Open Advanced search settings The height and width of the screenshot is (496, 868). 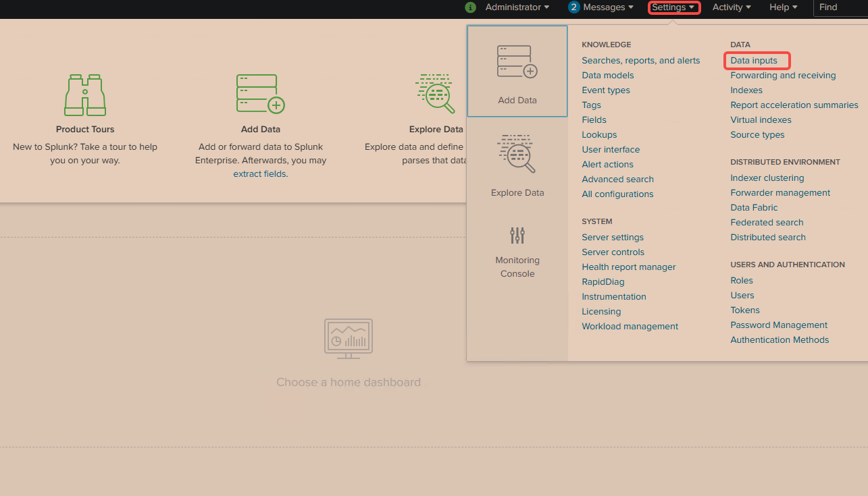[x=618, y=180]
